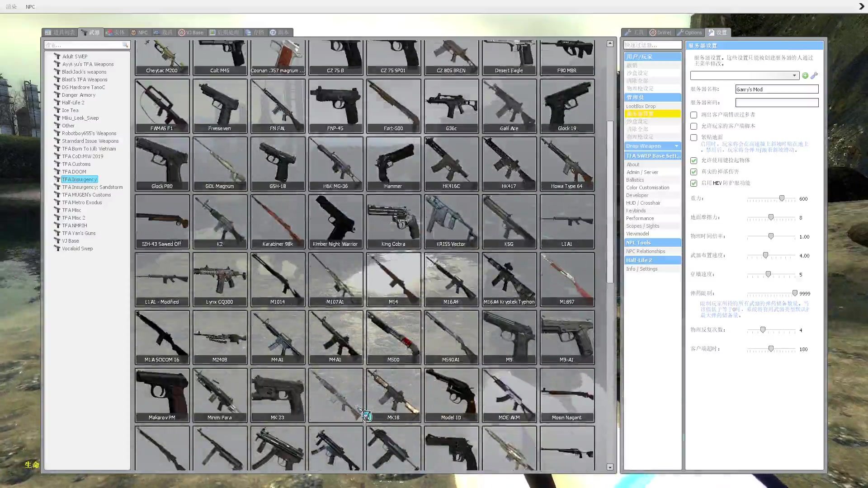Spawn the Howa Type 64 rifle
Viewport: 868px width, 488px height.
click(567, 164)
